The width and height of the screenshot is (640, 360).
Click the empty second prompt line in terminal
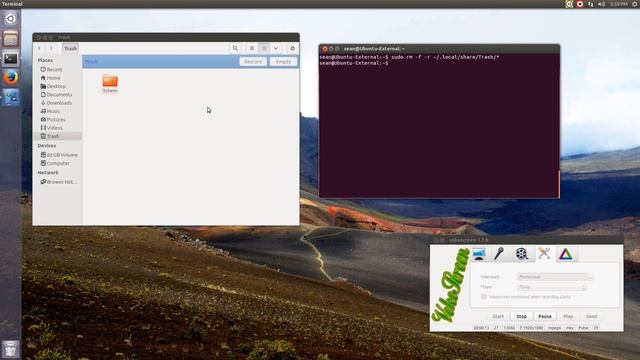coord(354,63)
